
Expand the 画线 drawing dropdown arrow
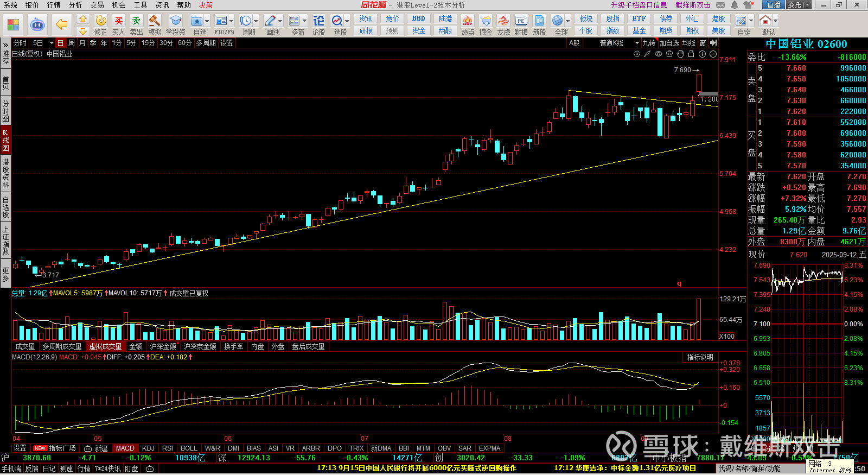tap(280, 21)
